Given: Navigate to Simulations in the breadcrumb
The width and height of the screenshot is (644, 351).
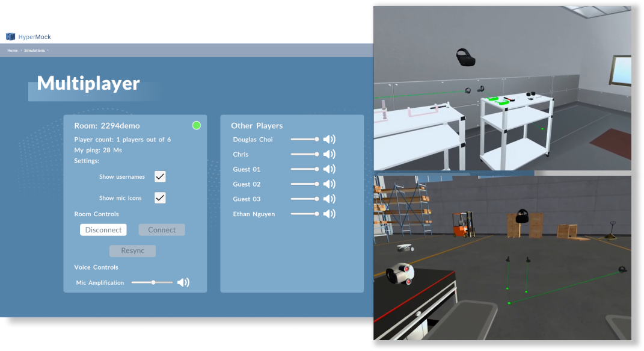Looking at the screenshot, I should tap(33, 50).
